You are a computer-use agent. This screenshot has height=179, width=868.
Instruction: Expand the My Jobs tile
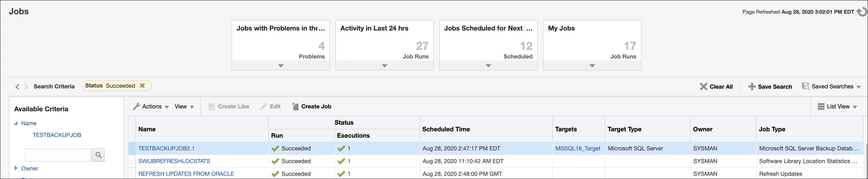(x=592, y=65)
